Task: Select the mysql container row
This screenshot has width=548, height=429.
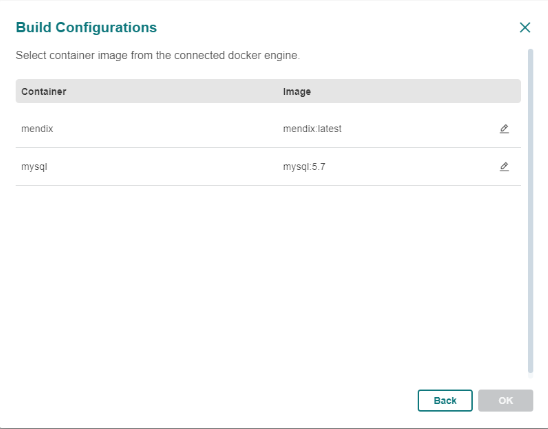Action: point(268,167)
